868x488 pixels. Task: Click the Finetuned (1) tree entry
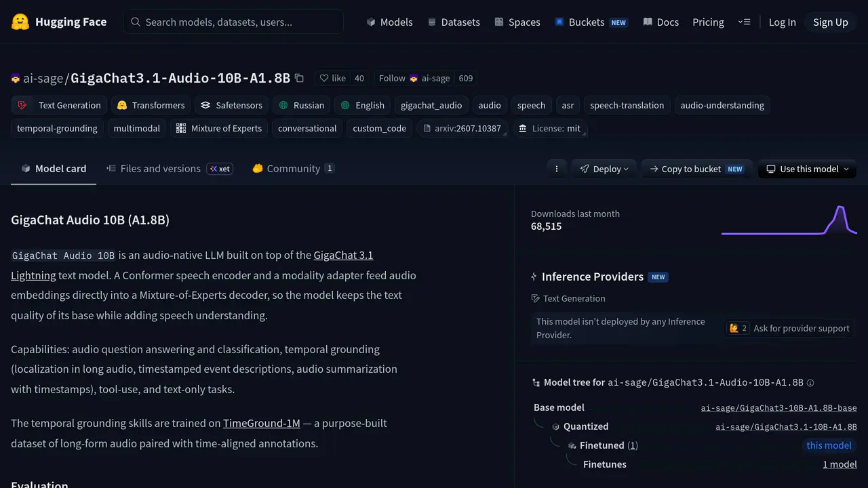pyautogui.click(x=609, y=445)
